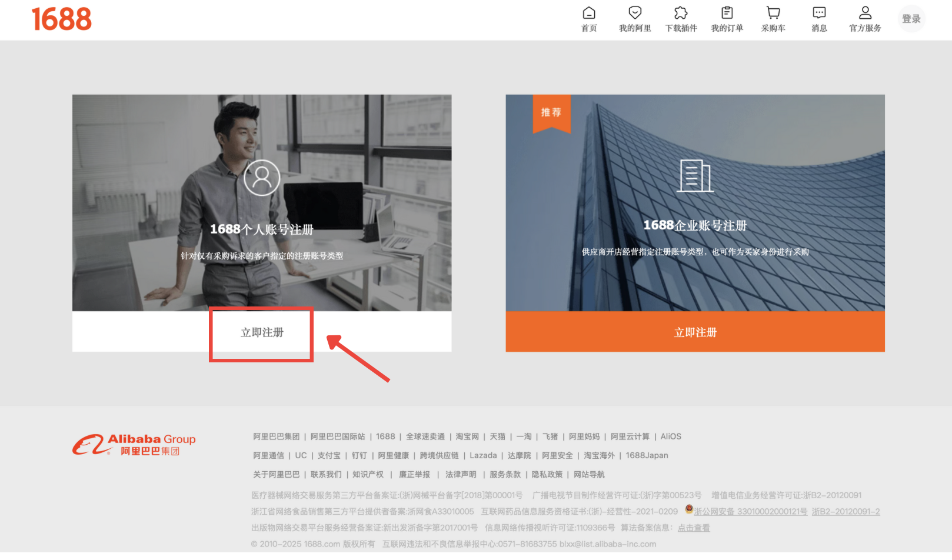Click 点击查看 after 算法备案信息
This screenshot has height=560, width=952.
point(694,528)
